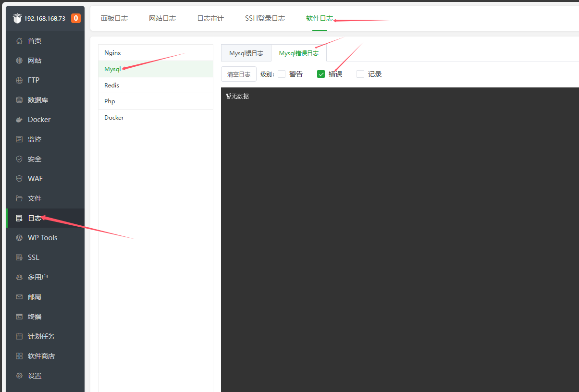The width and height of the screenshot is (579, 392).
Task: Click the WordPress icon beside WP Tools
Action: [19, 238]
